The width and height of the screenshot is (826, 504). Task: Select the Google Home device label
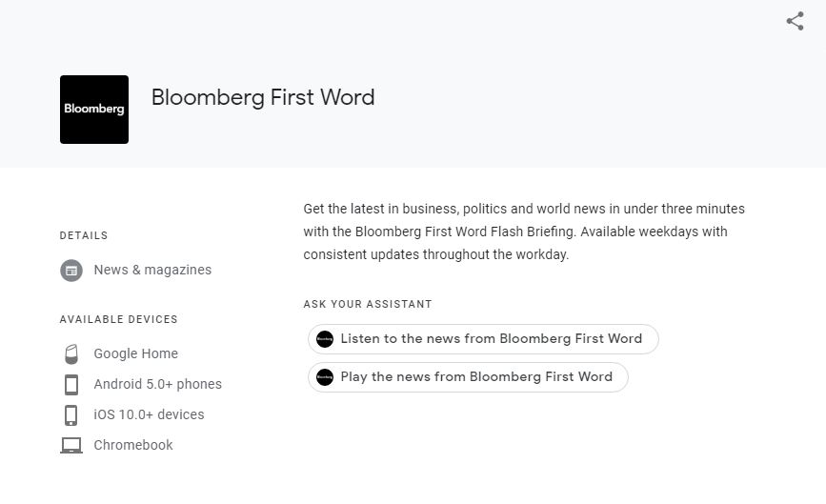[x=136, y=353]
